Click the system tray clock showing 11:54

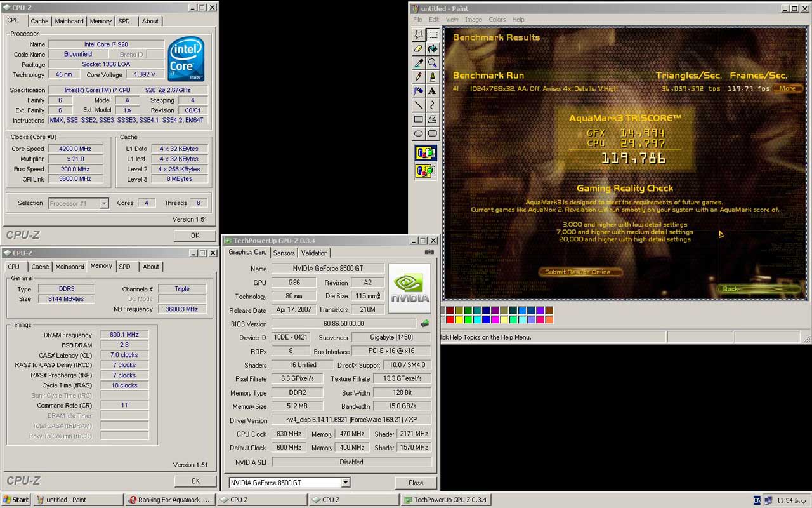point(792,500)
